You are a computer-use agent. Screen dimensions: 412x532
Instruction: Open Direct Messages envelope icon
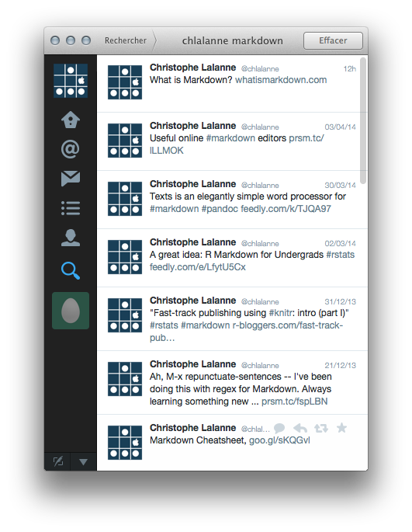pyautogui.click(x=71, y=179)
